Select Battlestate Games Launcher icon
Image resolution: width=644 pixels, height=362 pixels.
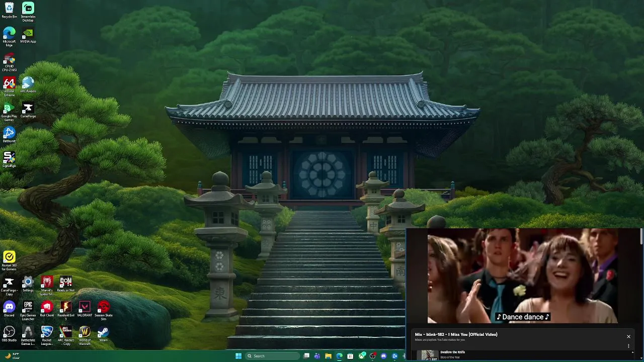pyautogui.click(x=28, y=335)
